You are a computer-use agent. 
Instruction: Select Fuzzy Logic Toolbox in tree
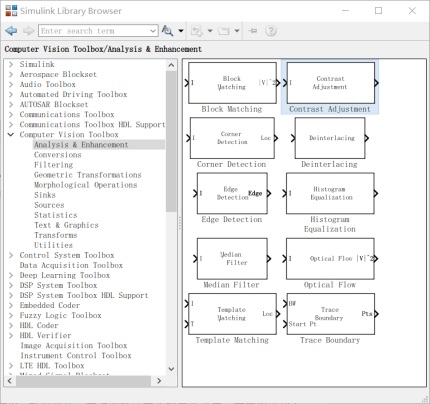(60, 315)
